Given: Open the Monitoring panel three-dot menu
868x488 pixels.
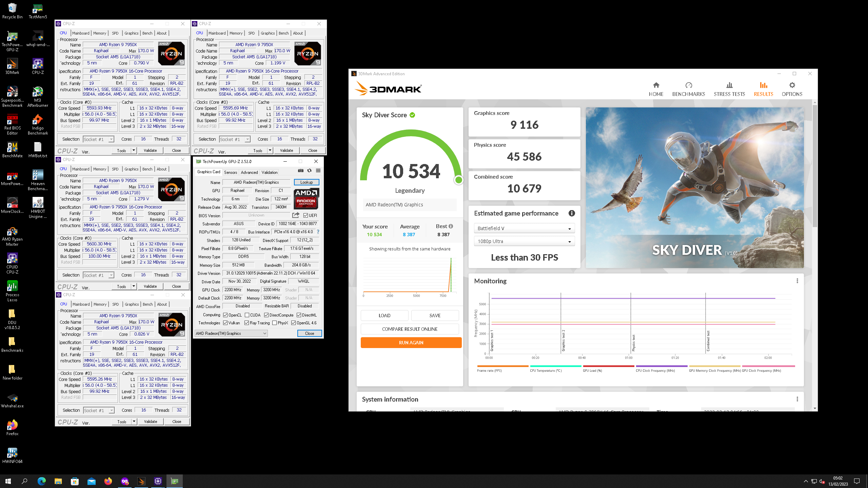Looking at the screenshot, I should [797, 281].
